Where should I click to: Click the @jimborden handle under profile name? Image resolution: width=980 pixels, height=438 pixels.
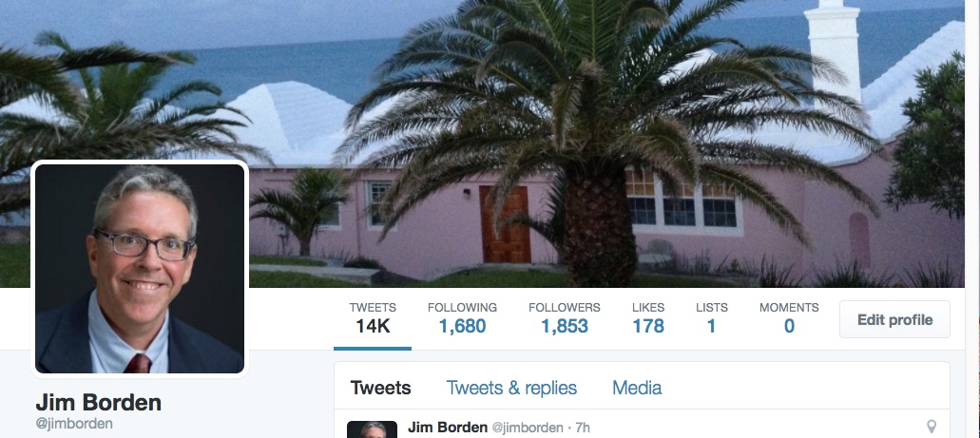tap(74, 423)
